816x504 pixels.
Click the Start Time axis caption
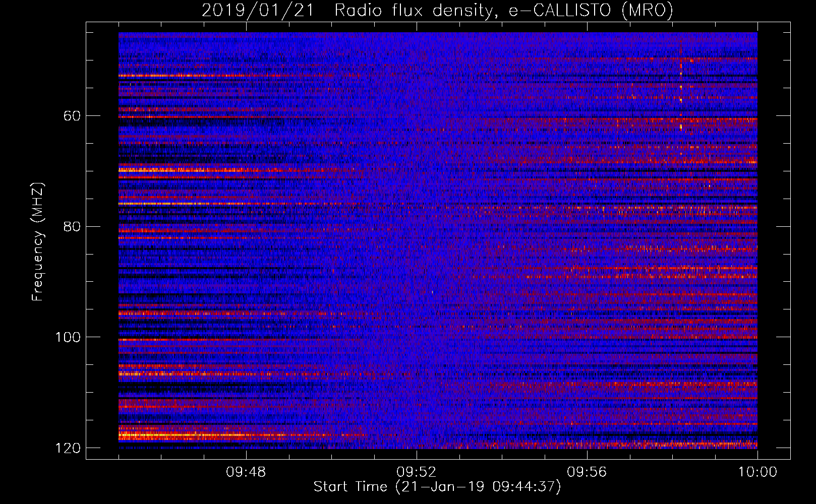[437, 487]
